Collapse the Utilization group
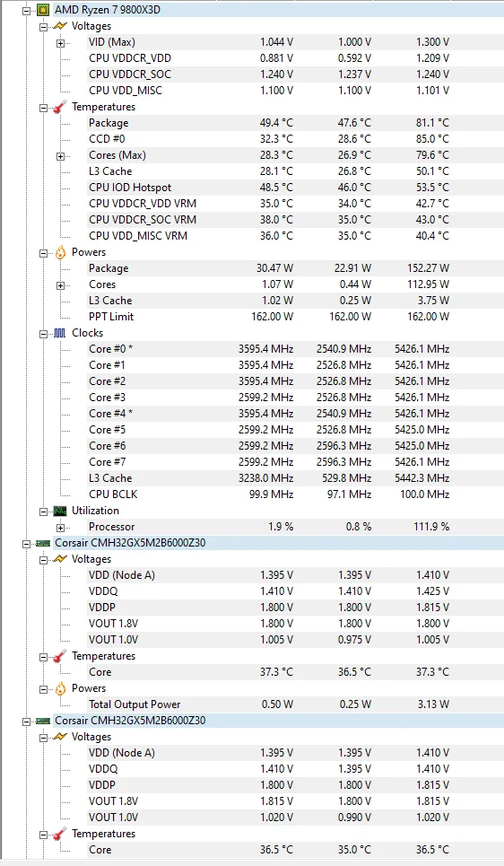The image size is (504, 866). pos(44,512)
